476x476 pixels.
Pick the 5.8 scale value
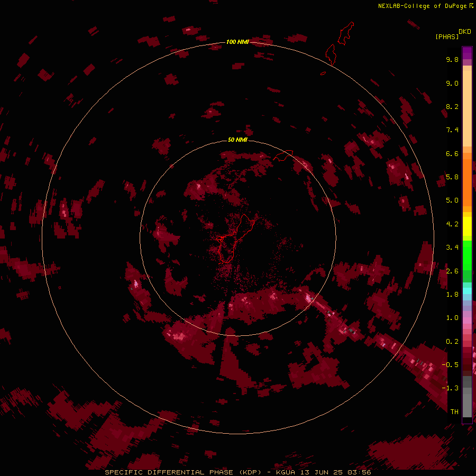(x=452, y=177)
